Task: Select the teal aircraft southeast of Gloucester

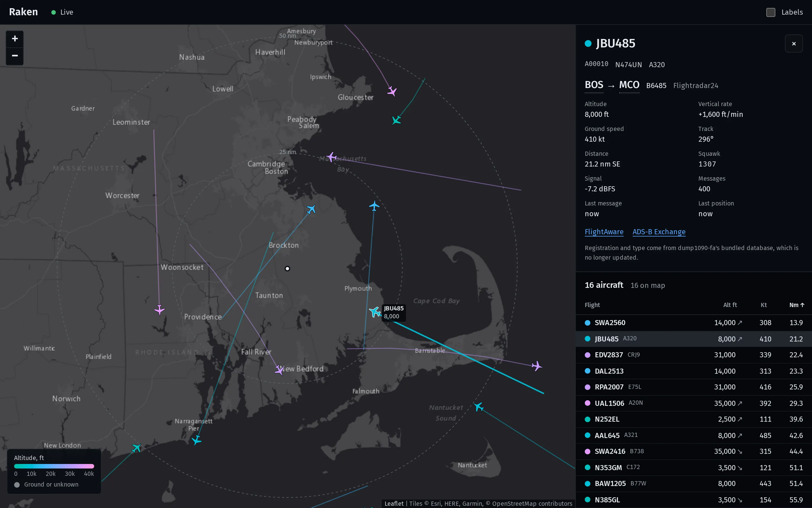Action: [x=397, y=120]
